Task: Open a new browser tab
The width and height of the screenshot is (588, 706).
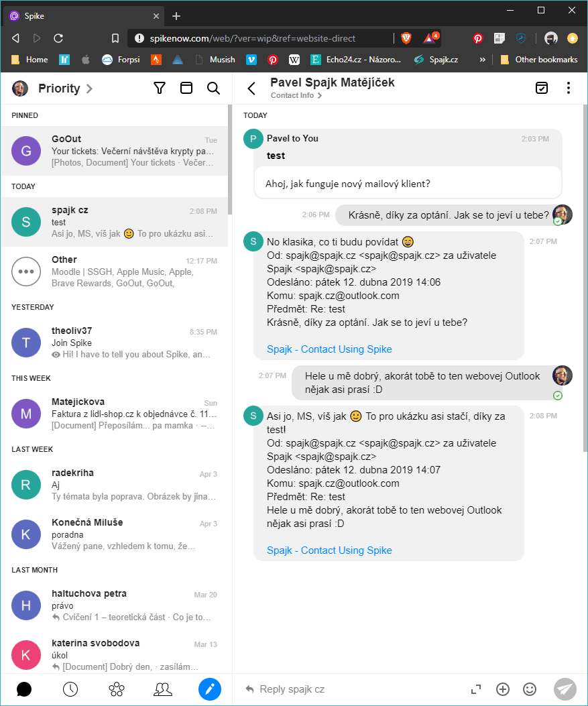Action: click(x=176, y=16)
